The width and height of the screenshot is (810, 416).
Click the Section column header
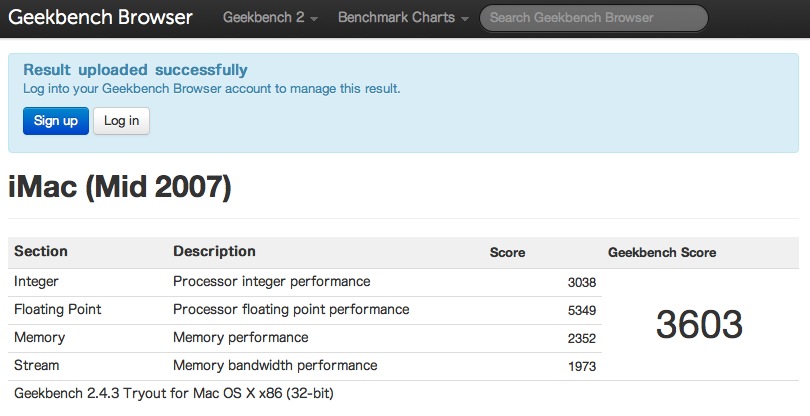pyautogui.click(x=41, y=251)
